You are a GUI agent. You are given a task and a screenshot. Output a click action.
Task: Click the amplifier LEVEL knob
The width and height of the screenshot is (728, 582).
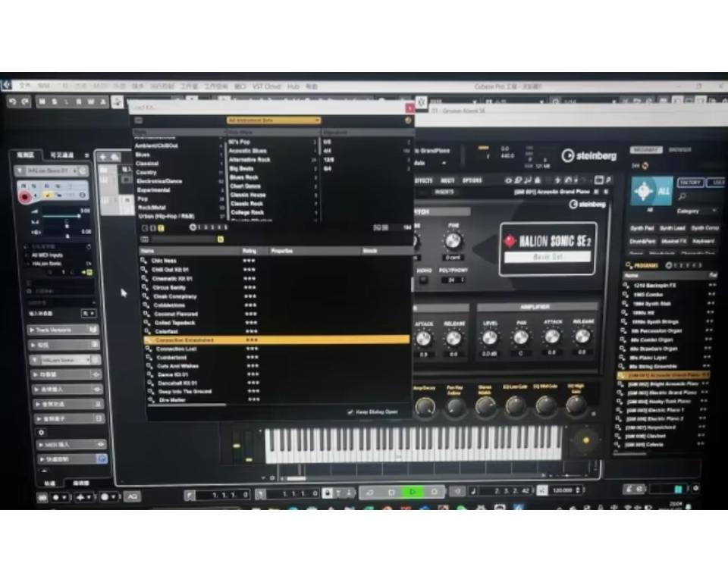pyautogui.click(x=490, y=337)
